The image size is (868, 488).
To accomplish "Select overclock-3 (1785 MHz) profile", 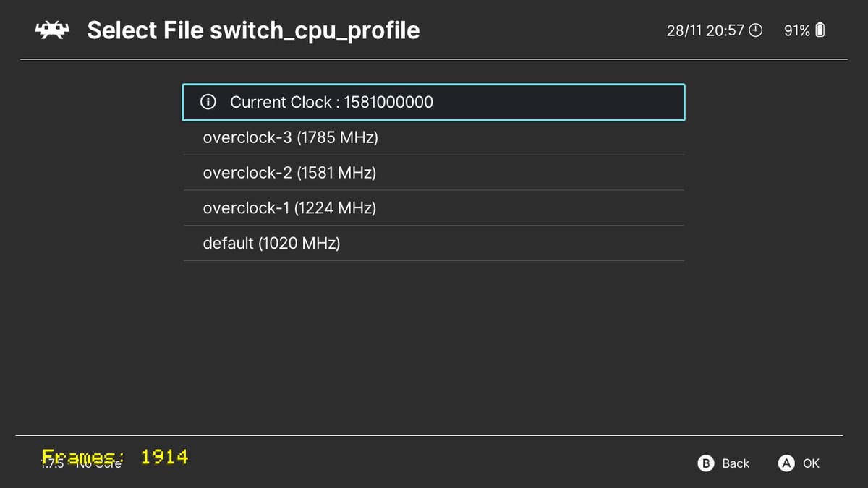I will pos(434,137).
